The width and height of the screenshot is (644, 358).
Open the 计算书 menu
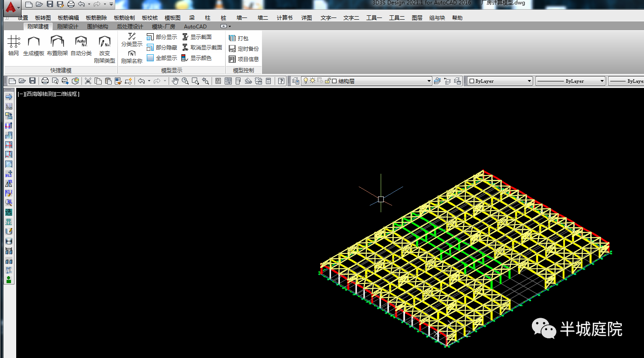pos(284,18)
